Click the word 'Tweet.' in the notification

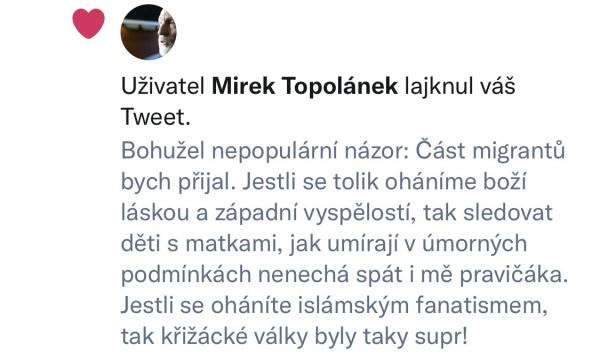tap(156, 117)
